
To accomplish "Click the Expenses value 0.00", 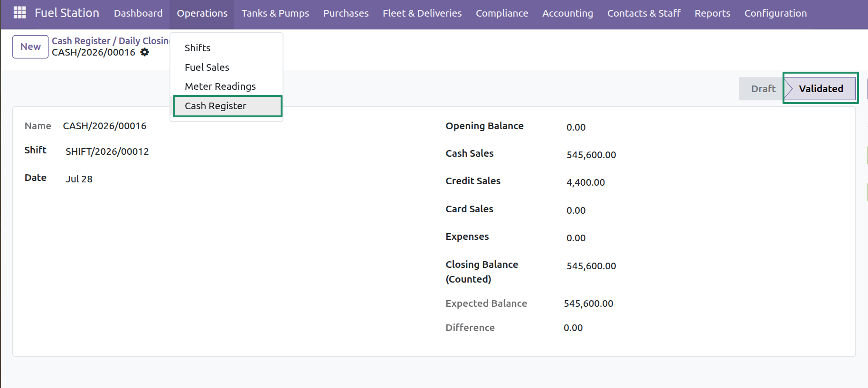I will (576, 238).
